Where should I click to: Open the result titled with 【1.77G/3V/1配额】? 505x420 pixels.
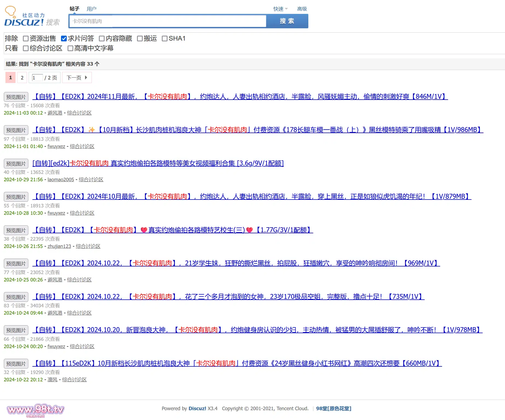(x=173, y=230)
